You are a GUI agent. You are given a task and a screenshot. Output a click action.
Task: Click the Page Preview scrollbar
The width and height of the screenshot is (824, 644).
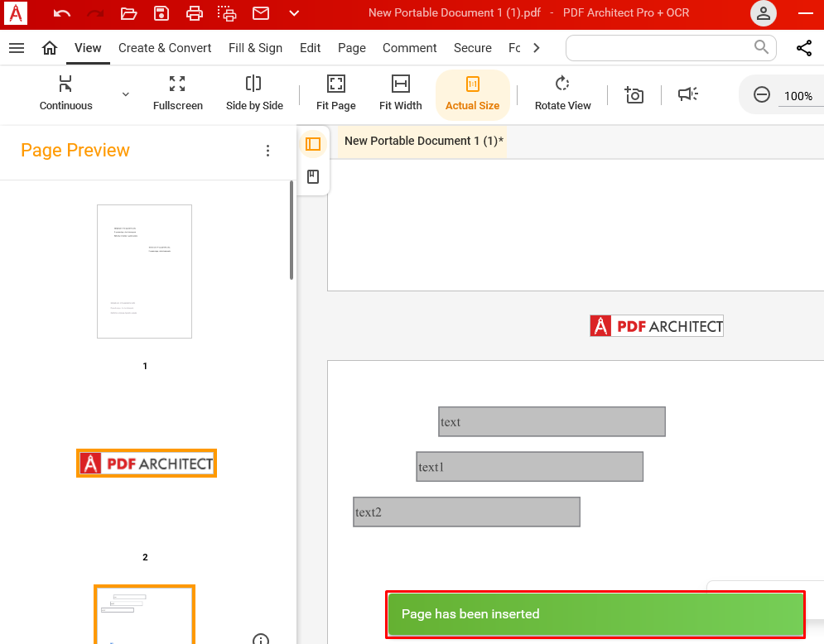click(x=292, y=230)
